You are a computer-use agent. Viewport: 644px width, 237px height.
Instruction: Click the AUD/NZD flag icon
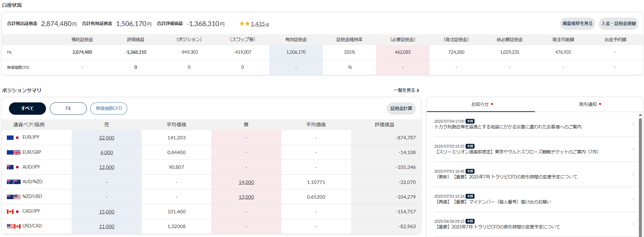13,182
